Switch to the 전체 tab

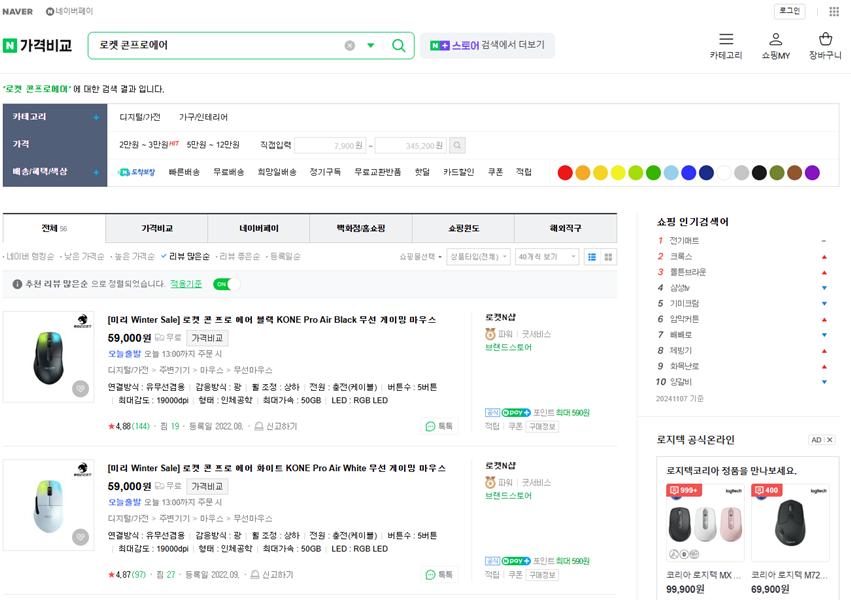(x=54, y=228)
